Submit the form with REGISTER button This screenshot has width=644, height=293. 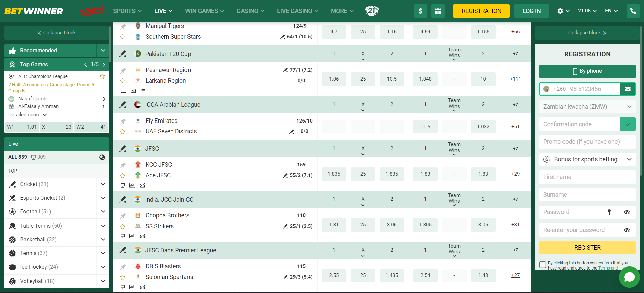point(587,248)
